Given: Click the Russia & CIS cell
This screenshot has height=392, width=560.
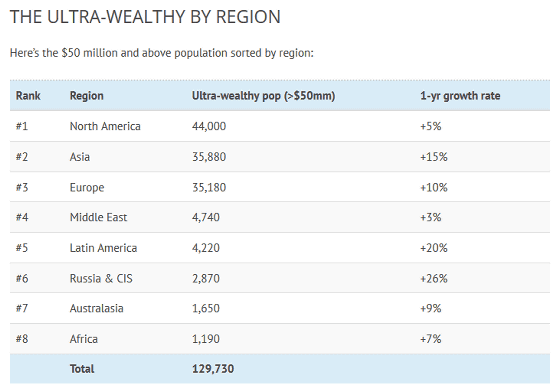Looking at the screenshot, I should (x=101, y=278).
